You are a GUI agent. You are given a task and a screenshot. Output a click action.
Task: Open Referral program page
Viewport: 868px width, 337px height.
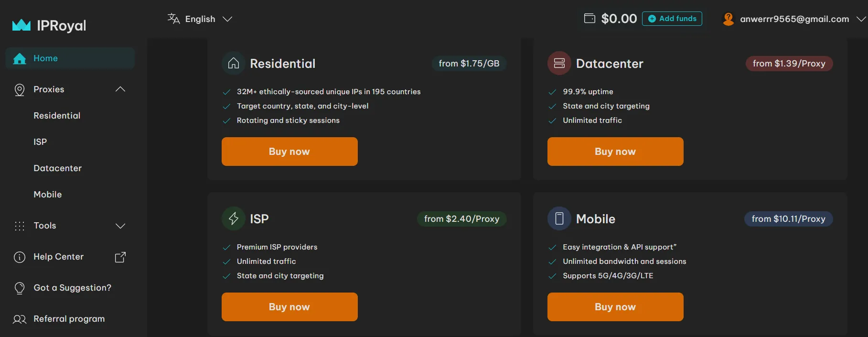69,319
